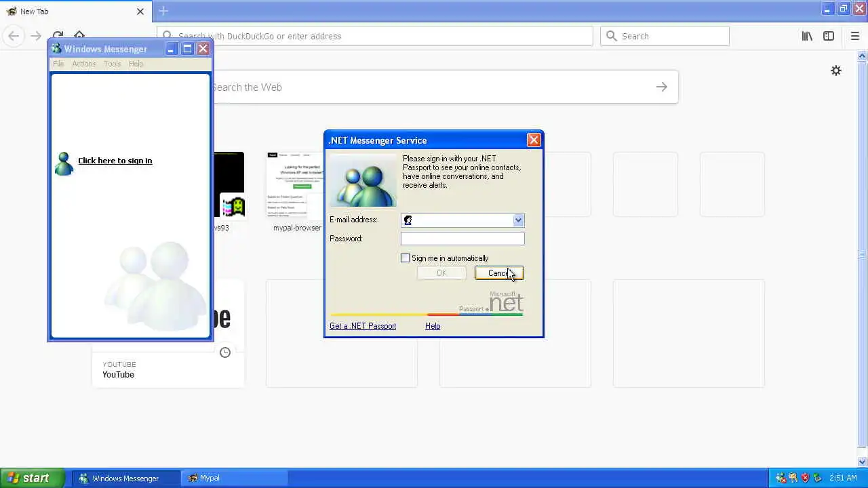This screenshot has width=868, height=488.
Task: Open the YouTube highlight card
Action: coord(168,333)
